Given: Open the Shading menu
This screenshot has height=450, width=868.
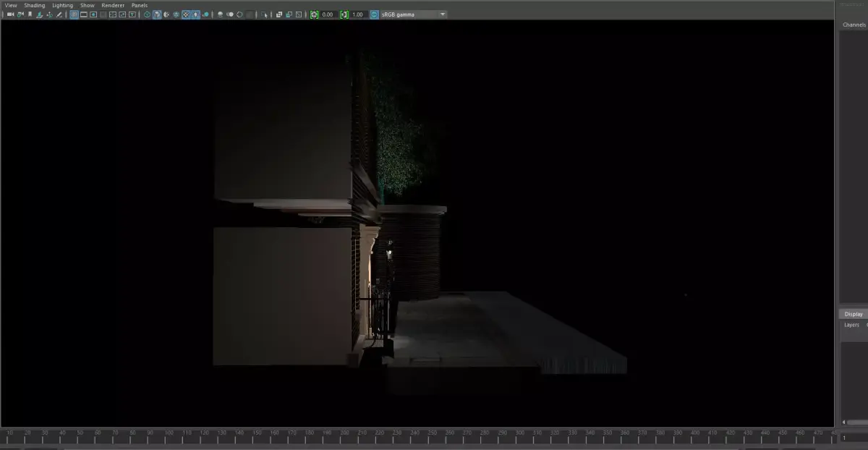Looking at the screenshot, I should click(x=34, y=5).
